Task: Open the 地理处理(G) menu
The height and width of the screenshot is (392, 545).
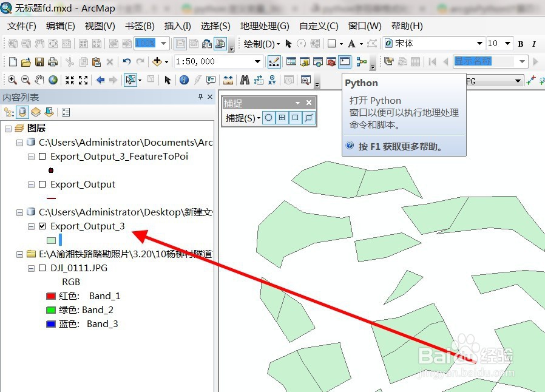Action: click(x=265, y=26)
